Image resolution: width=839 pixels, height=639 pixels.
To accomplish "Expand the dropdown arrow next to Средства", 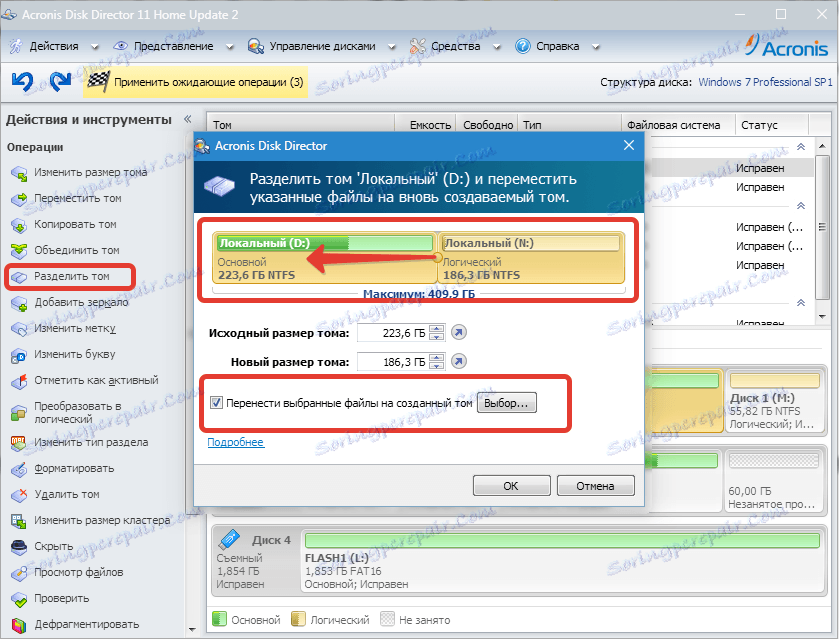I will click(x=497, y=47).
